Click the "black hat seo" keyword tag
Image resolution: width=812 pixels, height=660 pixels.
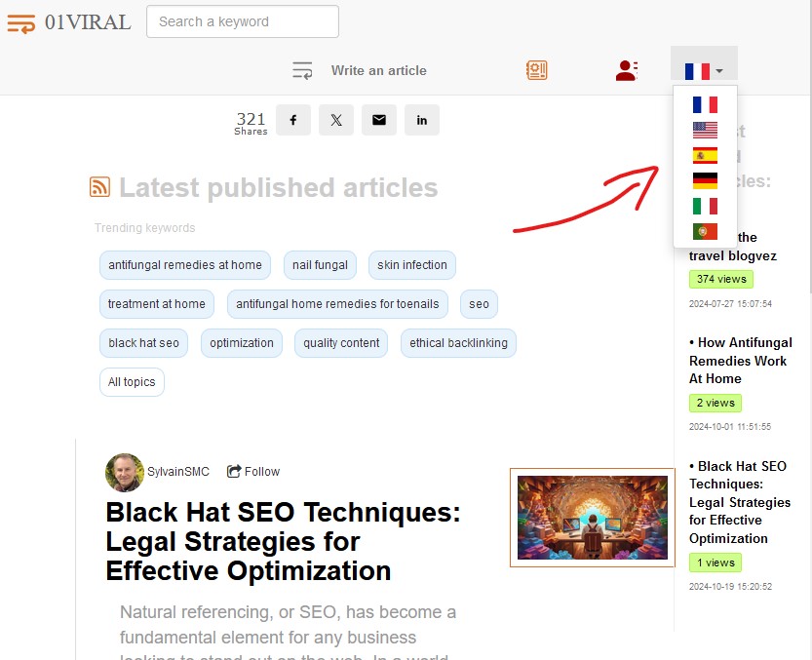click(x=144, y=343)
